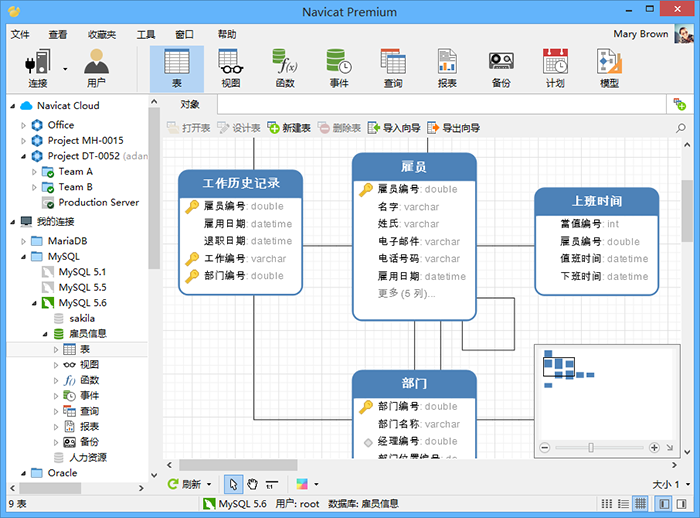Expand the MariaDB folder
Viewport: 700px width, 518px height.
pyautogui.click(x=23, y=241)
